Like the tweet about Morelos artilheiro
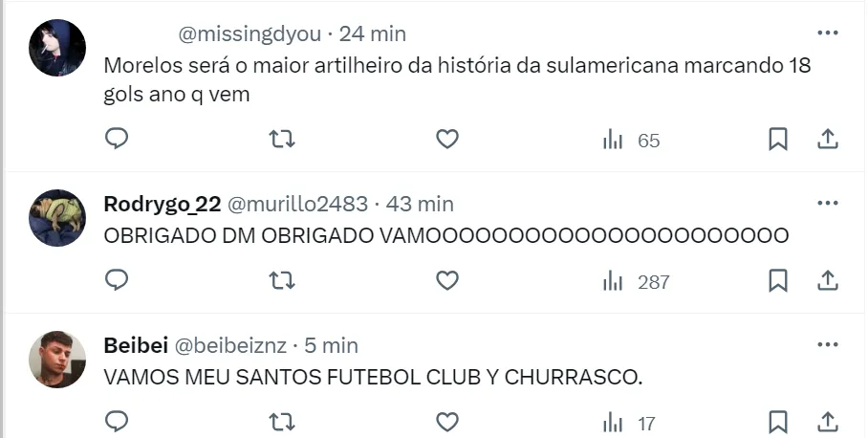This screenshot has width=868, height=438. (447, 139)
